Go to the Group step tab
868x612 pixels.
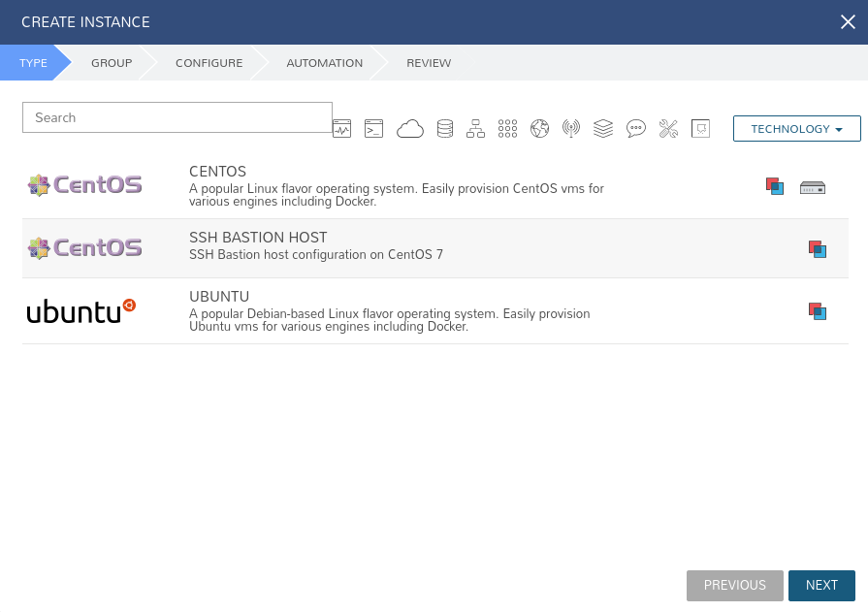click(x=112, y=63)
